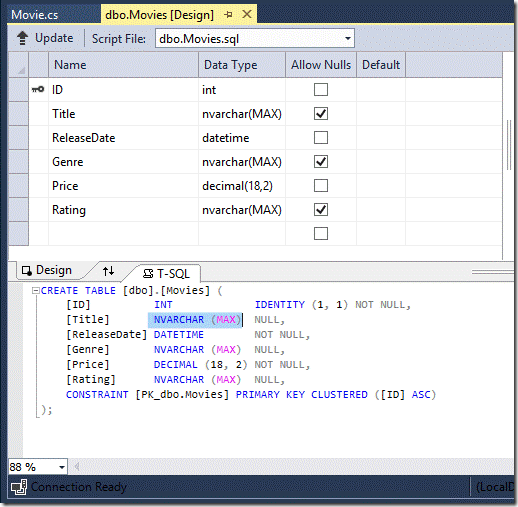The height and width of the screenshot is (507, 518).
Task: Click the T-SQL tab icon
Action: click(148, 274)
